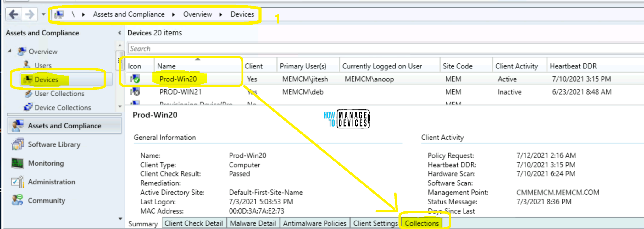Open the Antimalware Policies tab

[315, 223]
